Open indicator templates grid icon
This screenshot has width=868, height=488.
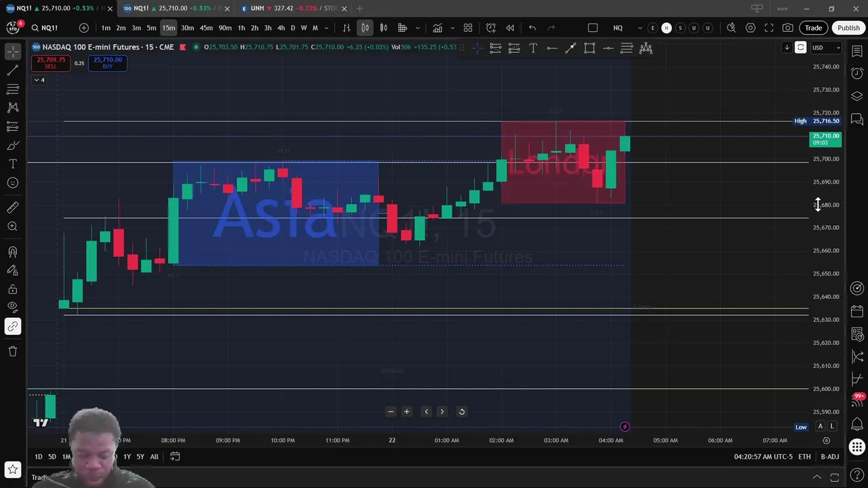coord(468,28)
